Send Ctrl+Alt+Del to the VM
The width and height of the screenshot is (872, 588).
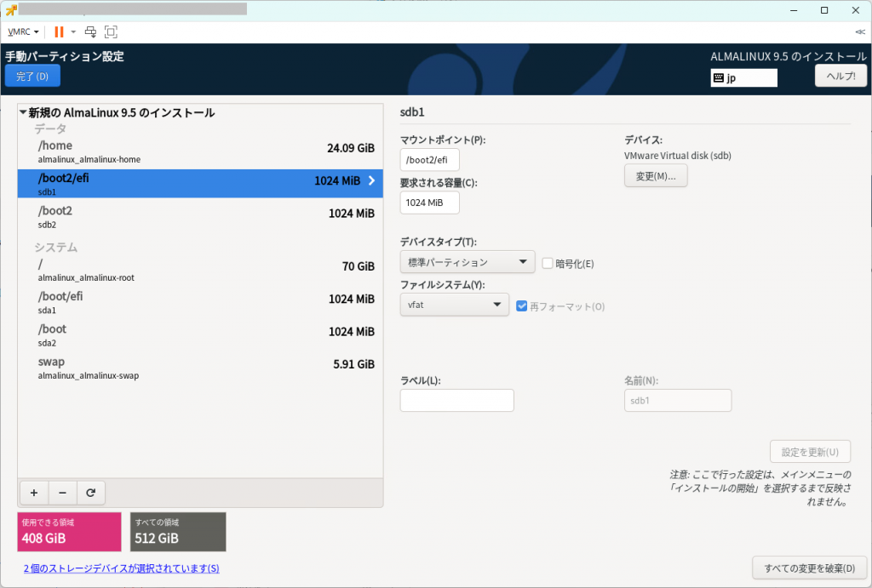[90, 31]
